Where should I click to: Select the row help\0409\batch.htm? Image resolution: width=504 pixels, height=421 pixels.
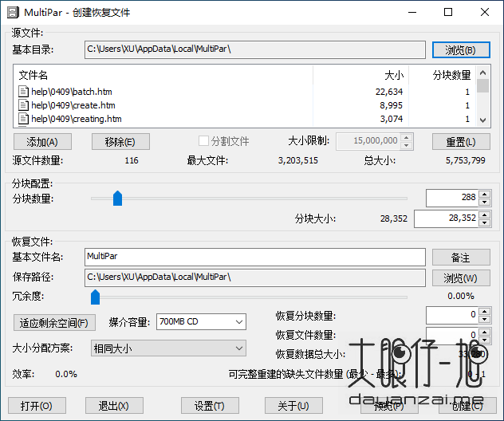(246, 92)
